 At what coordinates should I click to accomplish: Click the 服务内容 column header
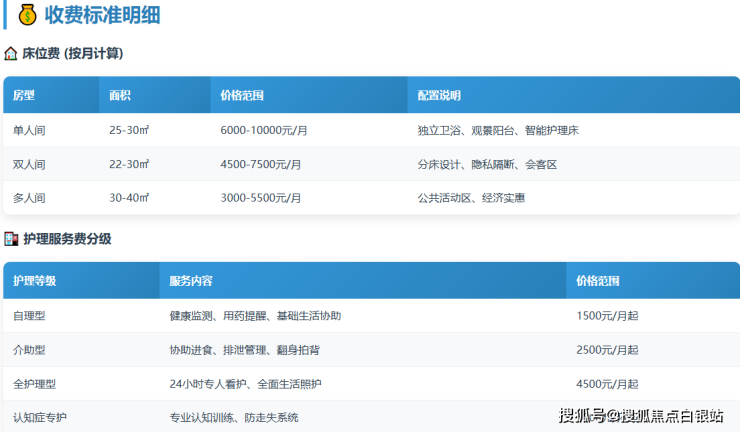click(x=191, y=281)
